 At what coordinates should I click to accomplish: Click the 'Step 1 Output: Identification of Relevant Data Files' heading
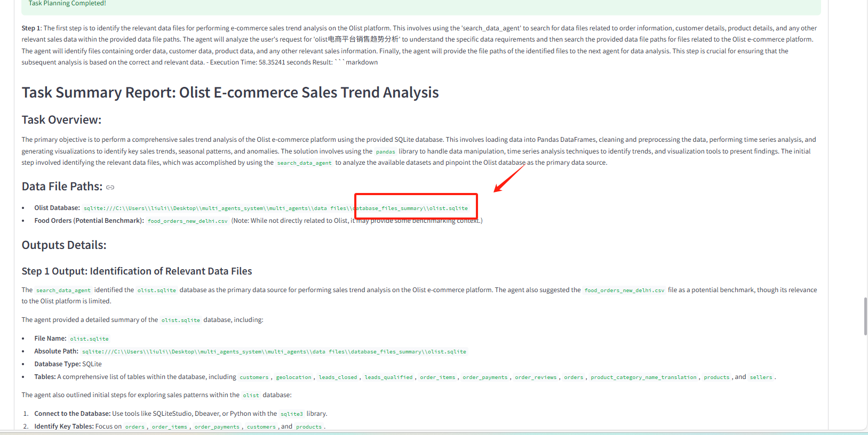[x=137, y=271]
